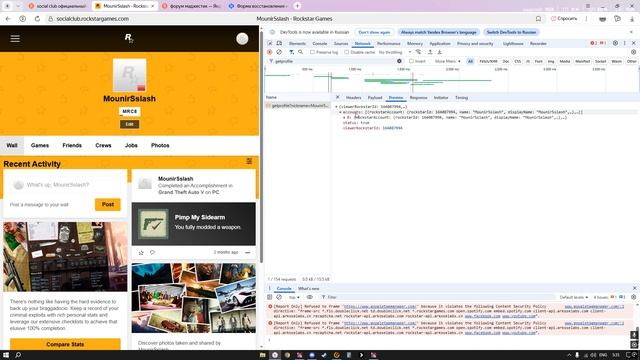Click the Import HAR upload icon
Image resolution: width=640 pixels, height=360 pixels.
coord(430,52)
